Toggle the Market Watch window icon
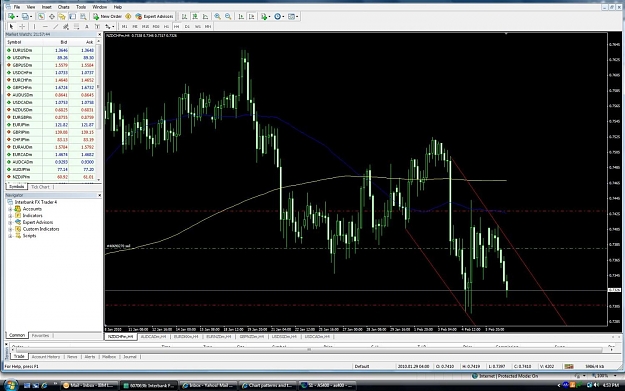Viewport: 625px width, 391px height. [x=41, y=16]
